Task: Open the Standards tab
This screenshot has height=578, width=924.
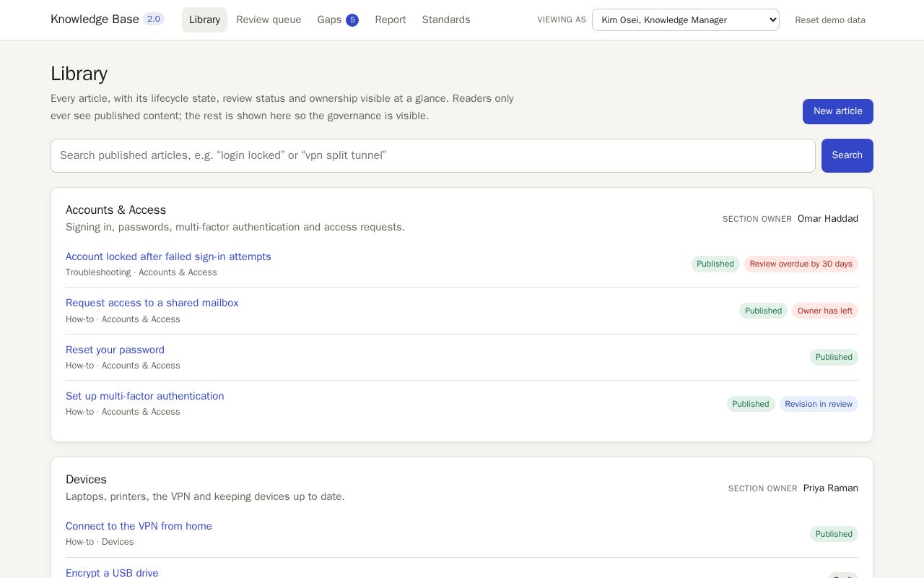Action: (x=446, y=20)
